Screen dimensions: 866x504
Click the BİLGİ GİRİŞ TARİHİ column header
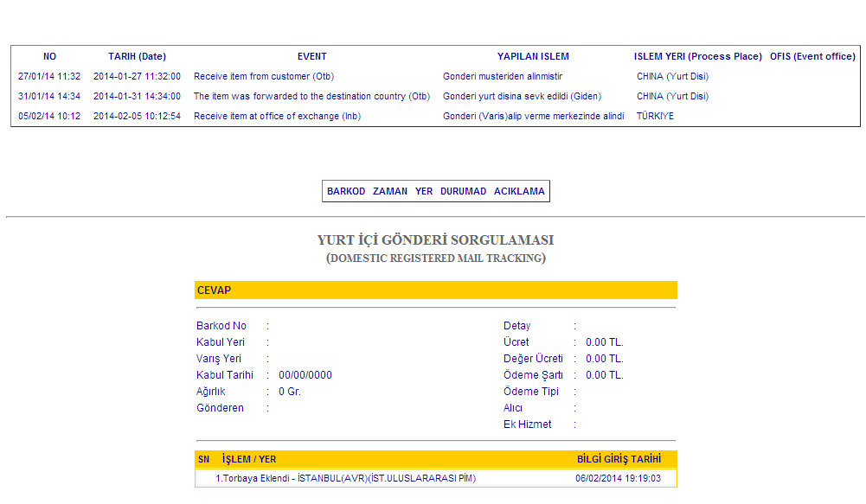619,459
